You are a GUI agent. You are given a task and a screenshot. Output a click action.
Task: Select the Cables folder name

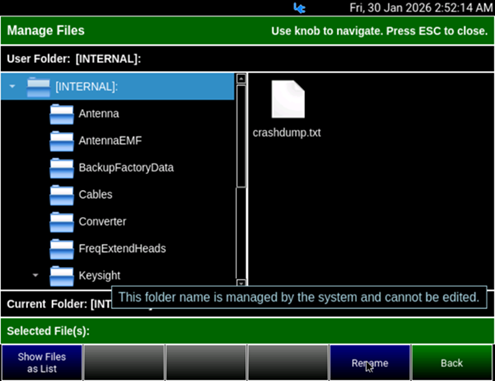point(95,195)
